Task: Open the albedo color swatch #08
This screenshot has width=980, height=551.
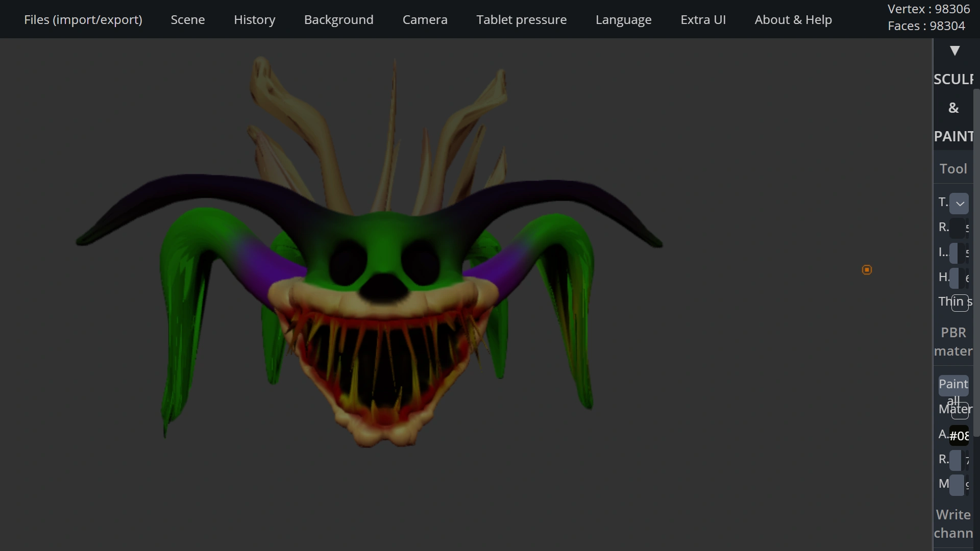Action: [x=959, y=436]
